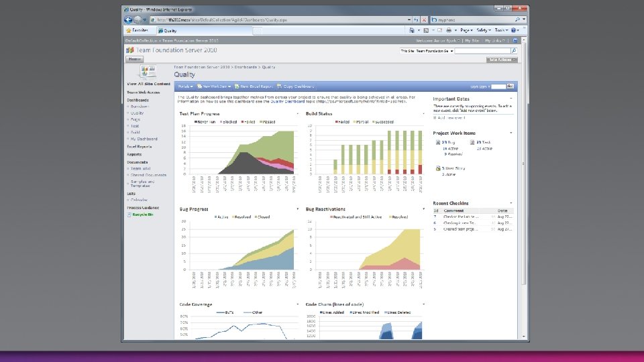The height and width of the screenshot is (362, 644).
Task: Open the Burndown dashboard link
Action: [140, 107]
